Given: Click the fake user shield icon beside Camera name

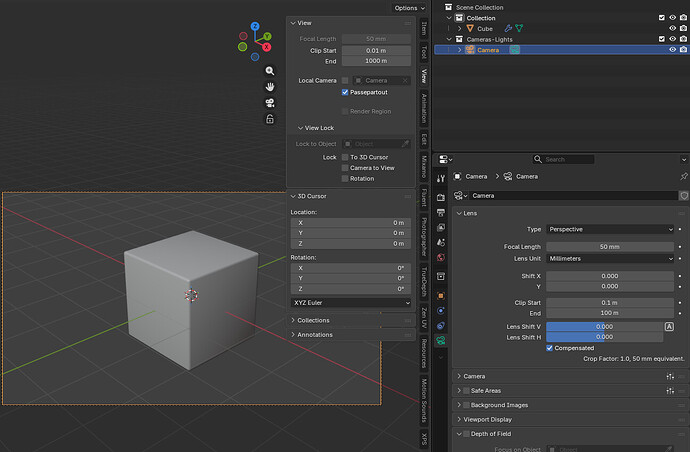Looking at the screenshot, I should (684, 195).
